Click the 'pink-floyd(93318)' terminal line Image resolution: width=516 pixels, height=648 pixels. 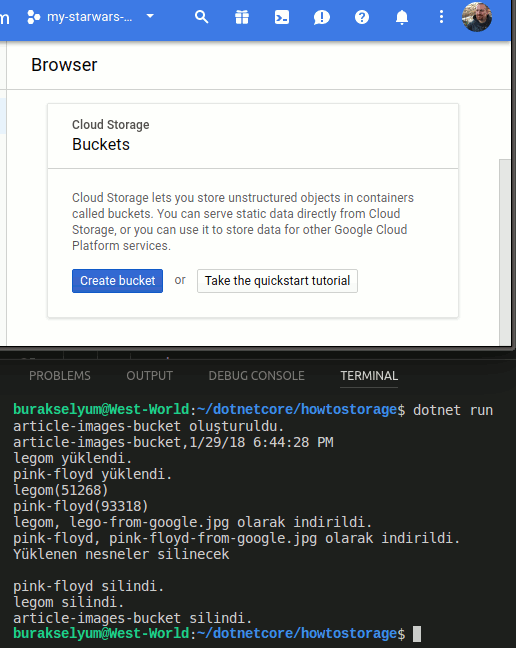[81, 506]
